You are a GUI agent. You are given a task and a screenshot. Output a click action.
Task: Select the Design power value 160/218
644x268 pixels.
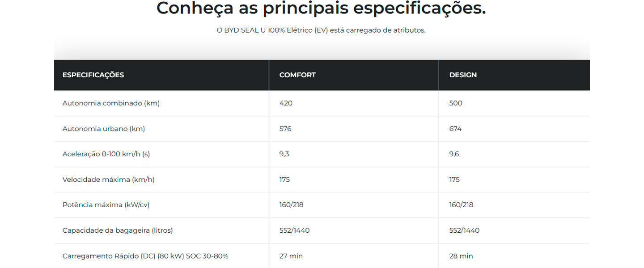tap(461, 205)
